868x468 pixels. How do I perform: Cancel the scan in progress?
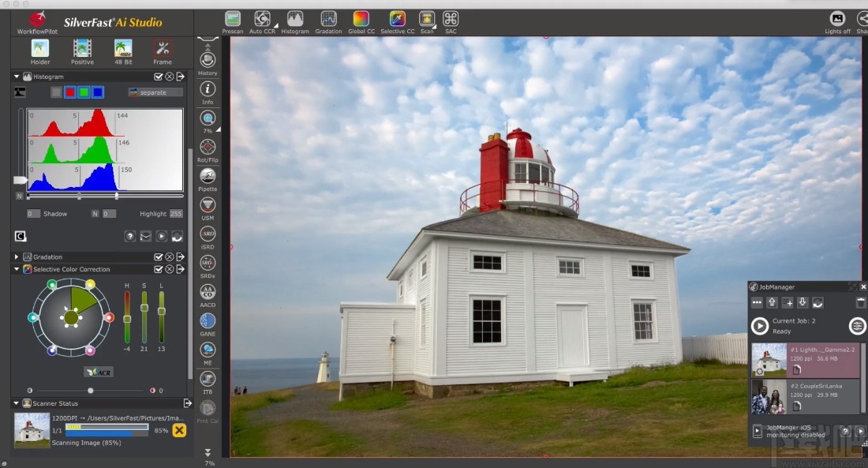(179, 430)
